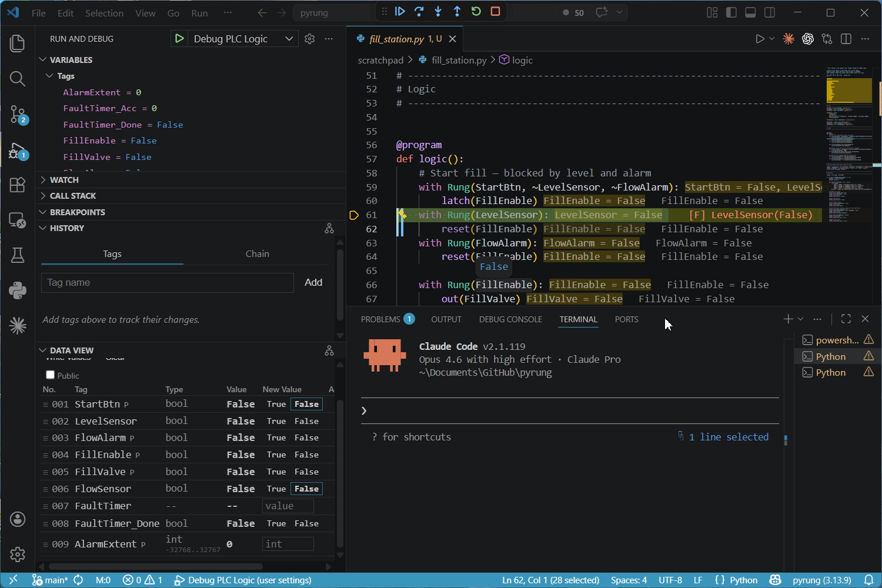
Task: Split the editor right
Action: [846, 39]
